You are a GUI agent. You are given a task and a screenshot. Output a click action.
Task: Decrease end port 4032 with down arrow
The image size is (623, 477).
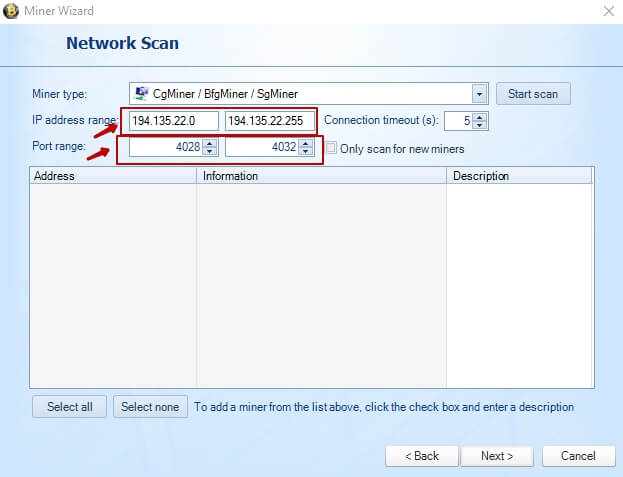click(x=306, y=151)
